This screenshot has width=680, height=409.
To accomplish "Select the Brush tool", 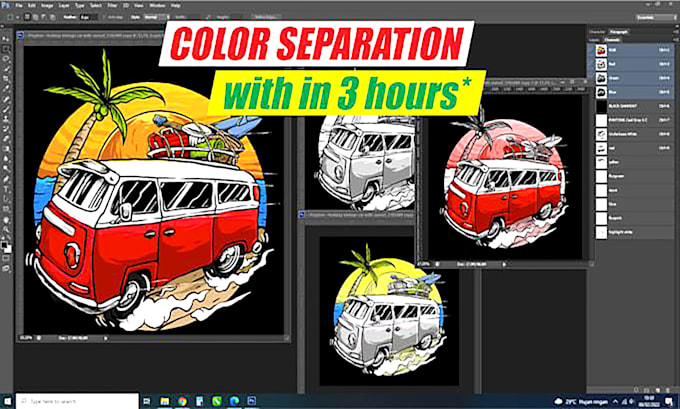I will pyautogui.click(x=6, y=109).
